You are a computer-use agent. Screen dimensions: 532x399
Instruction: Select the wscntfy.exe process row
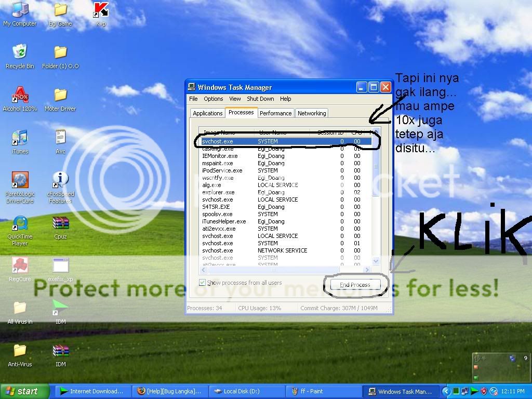tap(285, 178)
